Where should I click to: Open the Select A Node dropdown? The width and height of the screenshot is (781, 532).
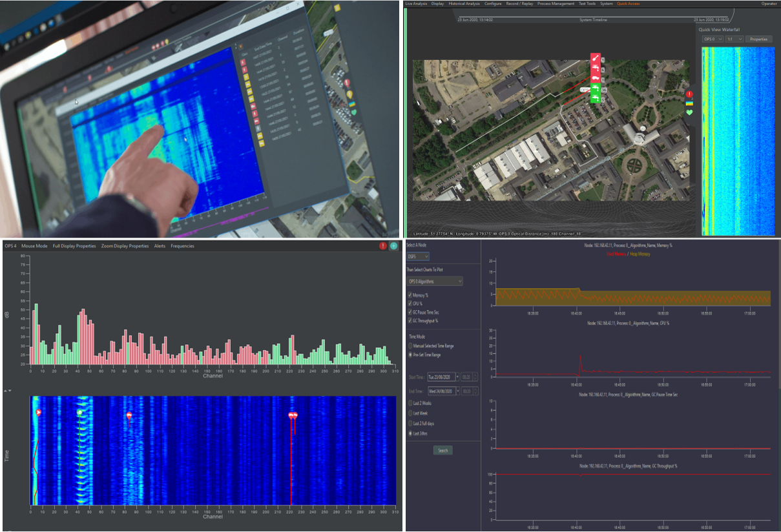coord(419,256)
